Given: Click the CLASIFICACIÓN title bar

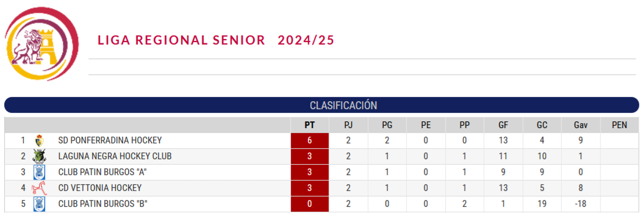Looking at the screenshot, I should pos(322,105).
